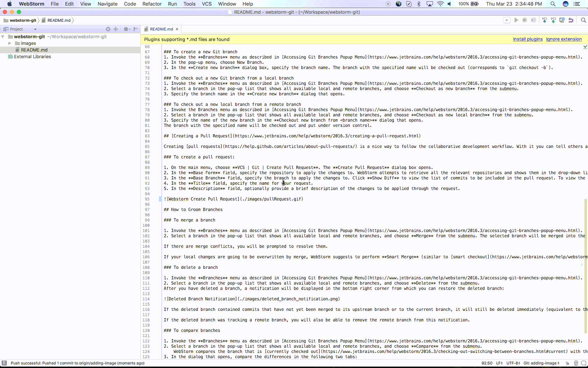The height and width of the screenshot is (368, 588).
Task: Select External Libraries in Project tree
Action: tap(32, 56)
